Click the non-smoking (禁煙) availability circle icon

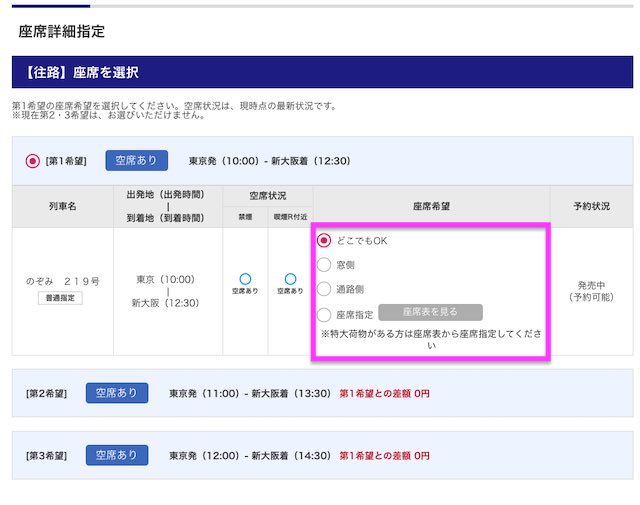pos(245,279)
